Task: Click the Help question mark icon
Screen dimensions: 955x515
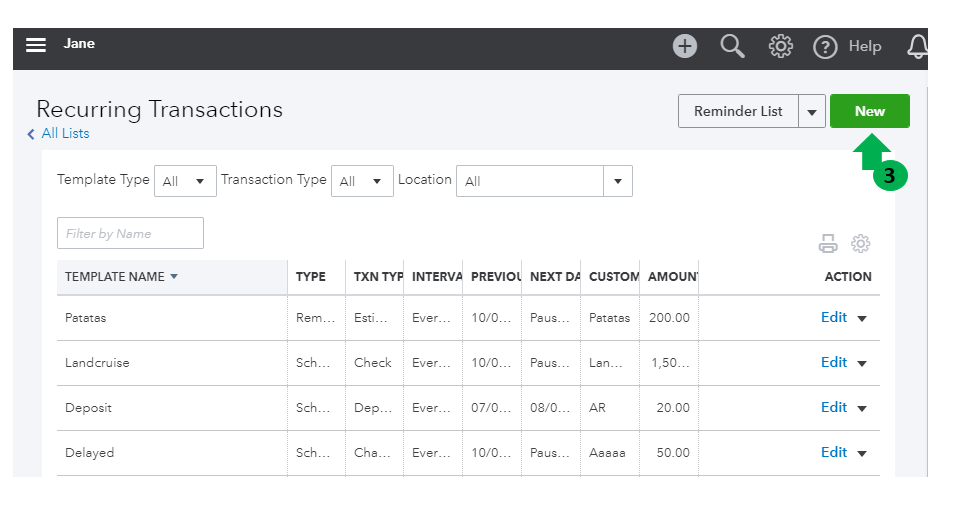Action: [825, 47]
